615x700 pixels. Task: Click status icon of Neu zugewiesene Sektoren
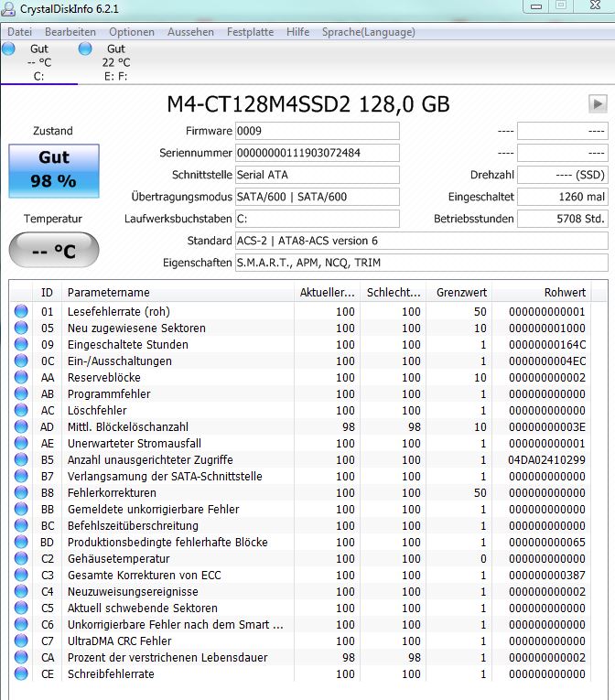[21, 328]
